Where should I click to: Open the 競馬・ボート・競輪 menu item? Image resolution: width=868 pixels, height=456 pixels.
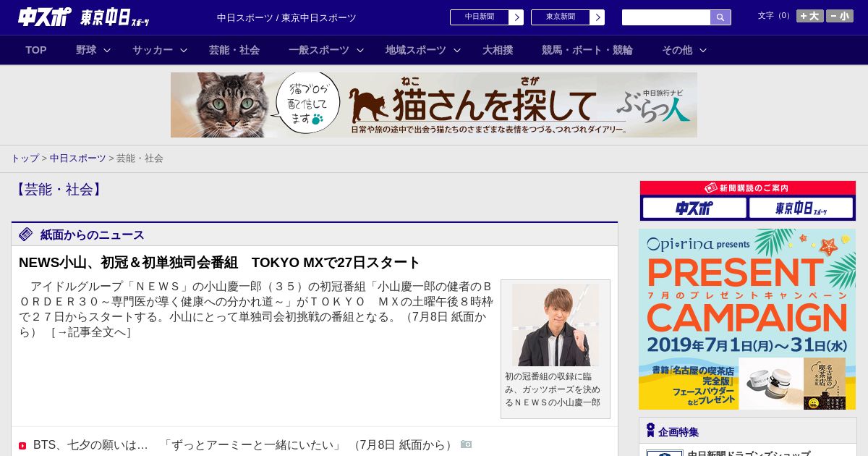(x=587, y=50)
